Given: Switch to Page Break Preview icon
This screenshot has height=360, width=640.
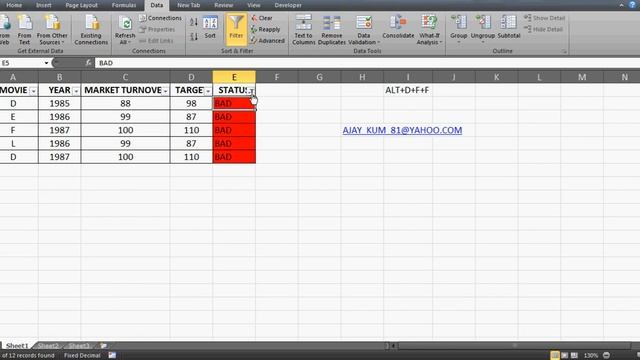Looking at the screenshot, I should click(574, 356).
